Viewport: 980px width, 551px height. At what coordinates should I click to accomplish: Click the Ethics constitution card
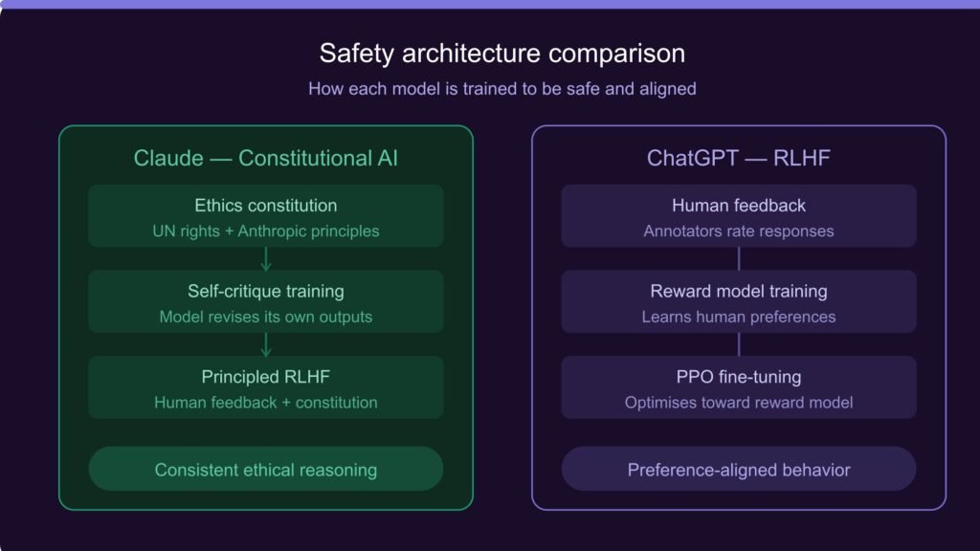pyautogui.click(x=265, y=215)
